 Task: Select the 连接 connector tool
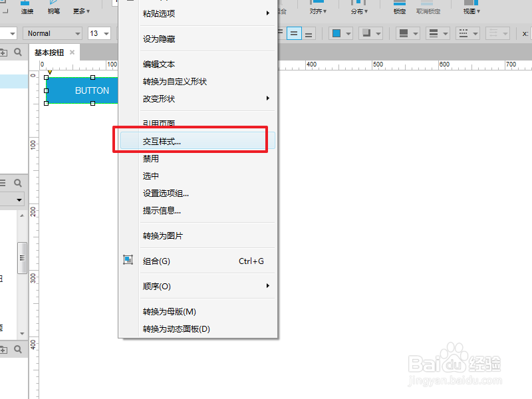coord(27,7)
